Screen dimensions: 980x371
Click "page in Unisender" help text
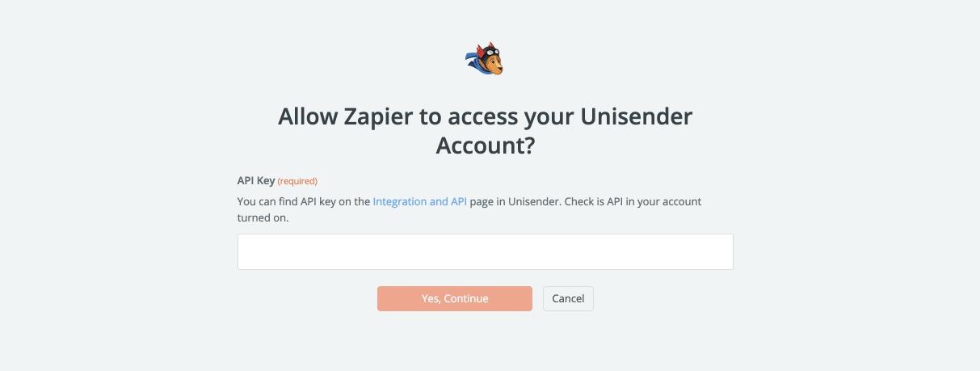(x=515, y=201)
